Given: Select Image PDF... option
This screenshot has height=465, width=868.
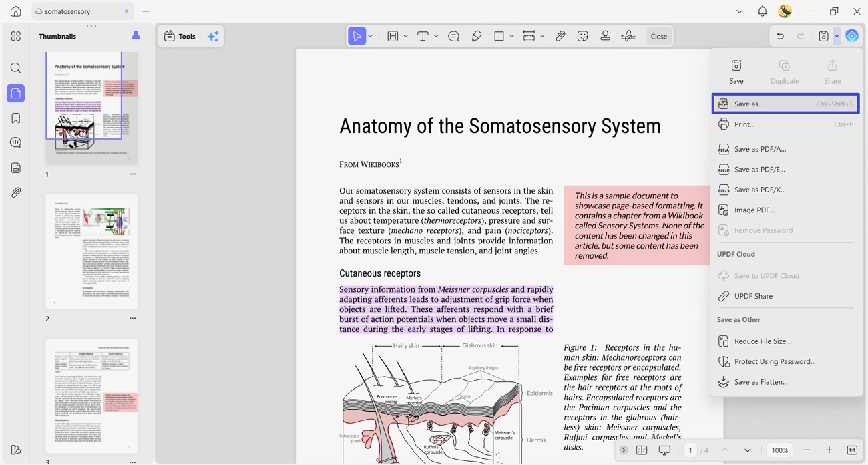Looking at the screenshot, I should 785,210.
